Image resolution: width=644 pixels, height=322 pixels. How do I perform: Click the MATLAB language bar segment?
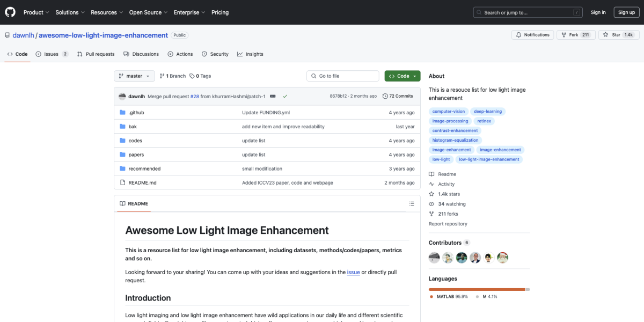click(477, 289)
